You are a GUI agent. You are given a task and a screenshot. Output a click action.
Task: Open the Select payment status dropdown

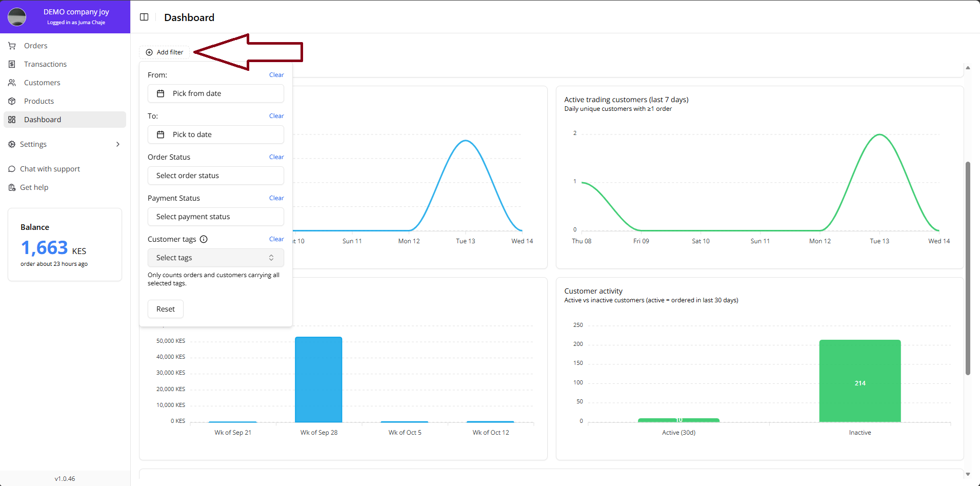pos(216,217)
